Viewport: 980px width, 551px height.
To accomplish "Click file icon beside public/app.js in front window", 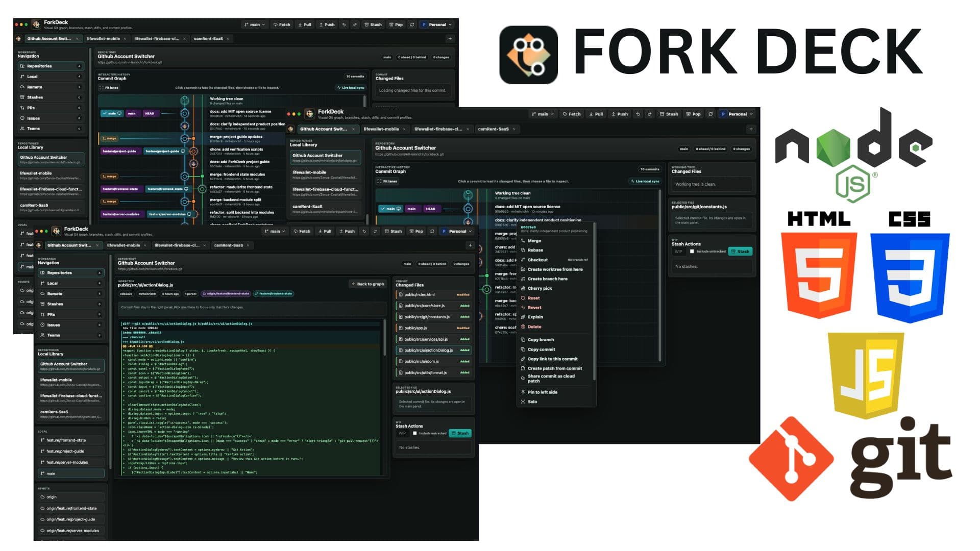I will pyautogui.click(x=400, y=328).
